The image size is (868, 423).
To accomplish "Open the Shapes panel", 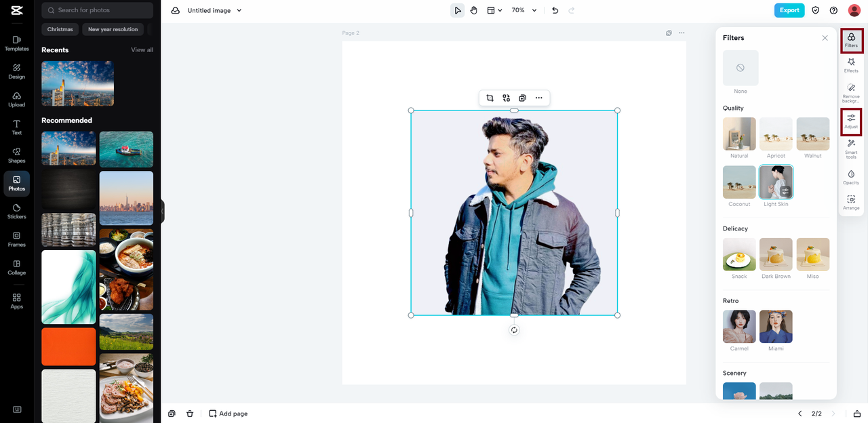I will (x=17, y=155).
